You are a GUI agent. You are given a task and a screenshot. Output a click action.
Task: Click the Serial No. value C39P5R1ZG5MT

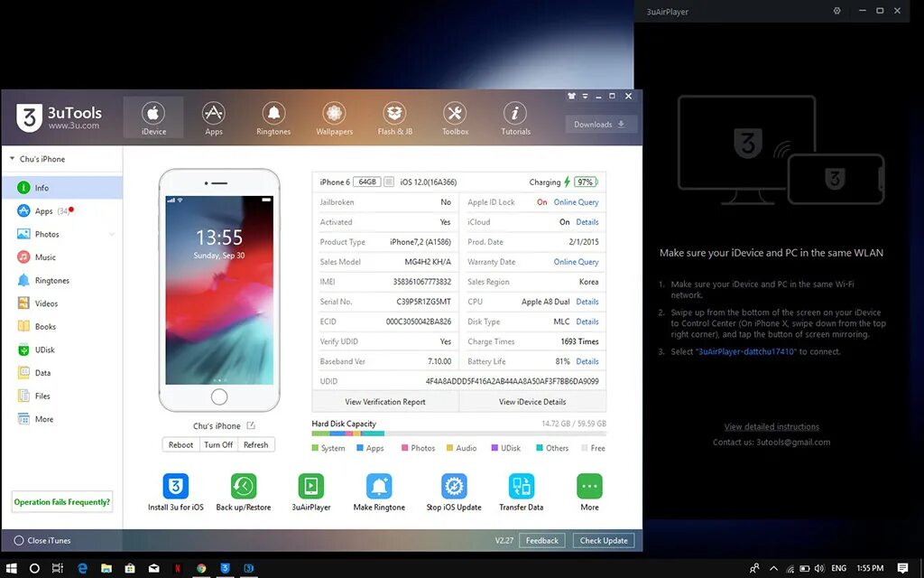(424, 302)
